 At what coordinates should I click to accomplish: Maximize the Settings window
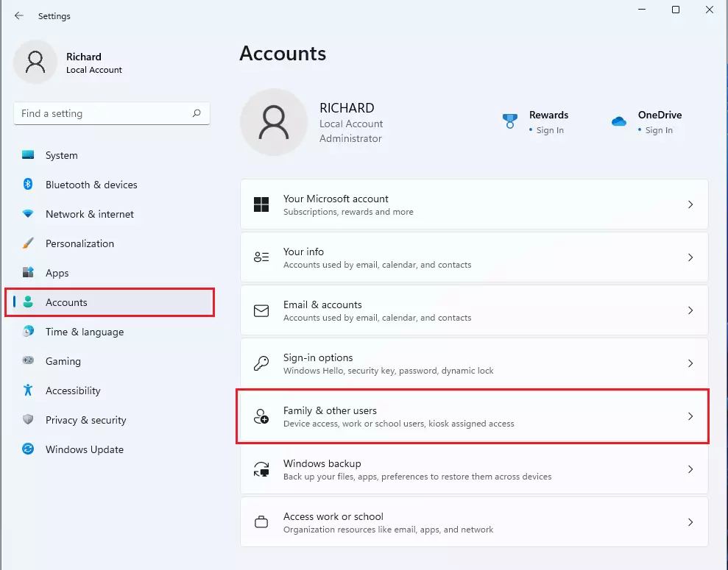click(x=676, y=10)
